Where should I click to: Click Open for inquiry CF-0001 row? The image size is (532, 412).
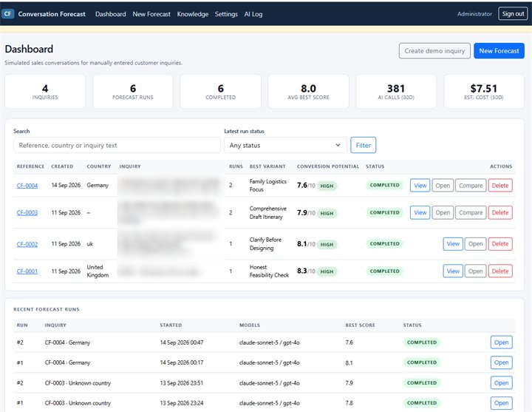click(x=475, y=271)
